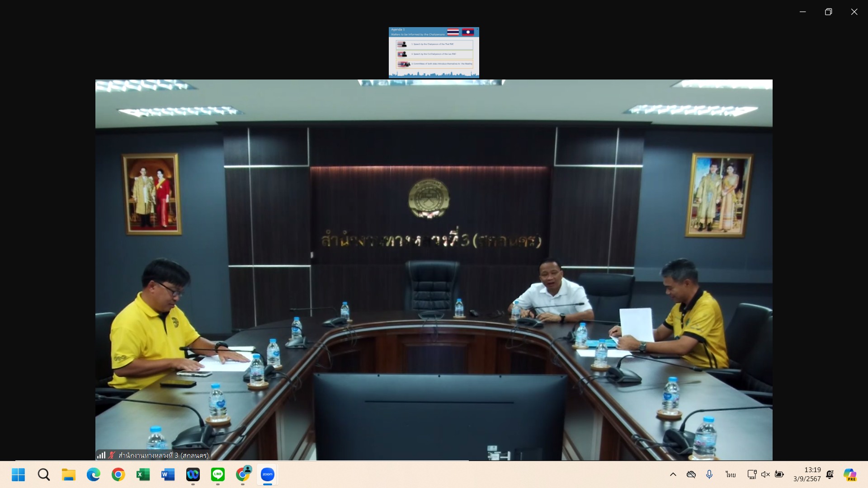Toggle do-not-disturb notification bell

(x=830, y=474)
